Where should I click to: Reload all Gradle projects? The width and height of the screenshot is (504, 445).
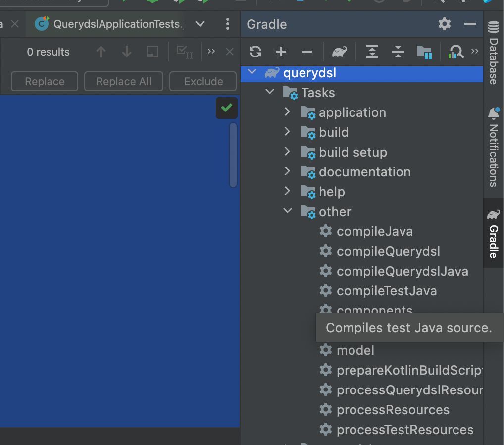pyautogui.click(x=255, y=52)
